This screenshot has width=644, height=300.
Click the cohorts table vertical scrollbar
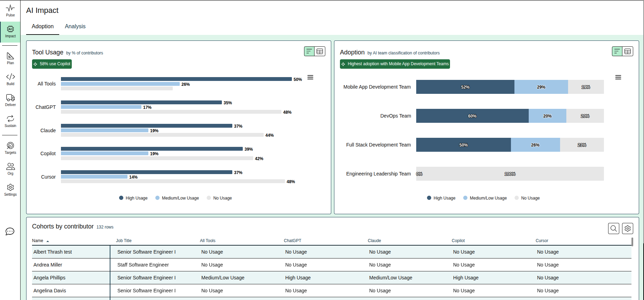pyautogui.click(x=632, y=242)
